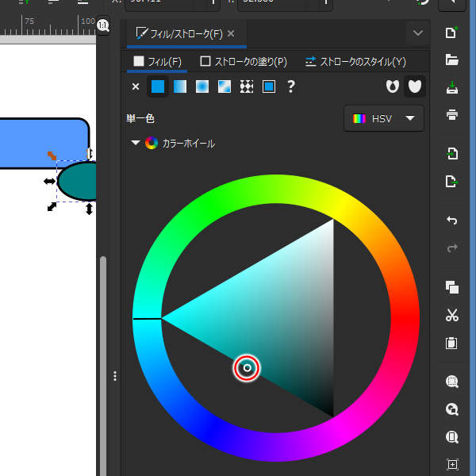Switch to the ストロークの塗り(P) tab
This screenshot has height=476, width=476.
click(244, 61)
